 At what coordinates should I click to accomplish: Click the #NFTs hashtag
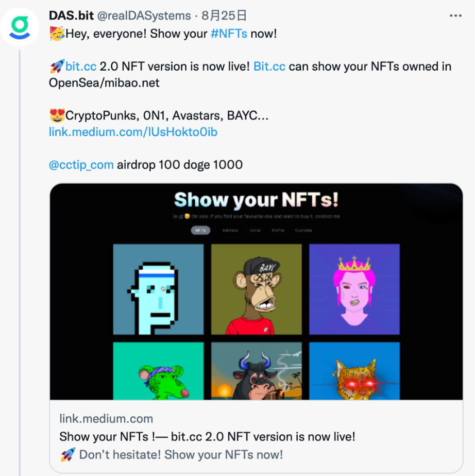229,34
